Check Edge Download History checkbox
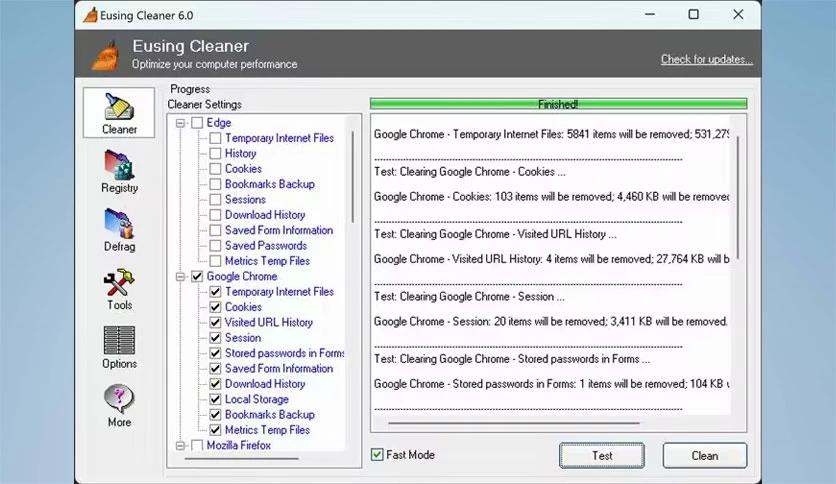The image size is (836, 484). 215,215
